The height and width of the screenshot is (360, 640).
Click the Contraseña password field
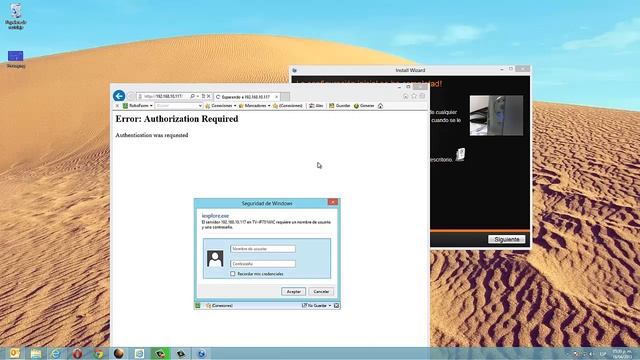click(x=263, y=264)
